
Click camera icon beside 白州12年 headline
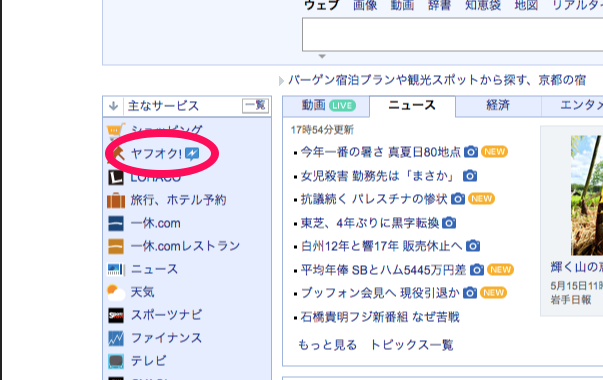pyautogui.click(x=473, y=246)
